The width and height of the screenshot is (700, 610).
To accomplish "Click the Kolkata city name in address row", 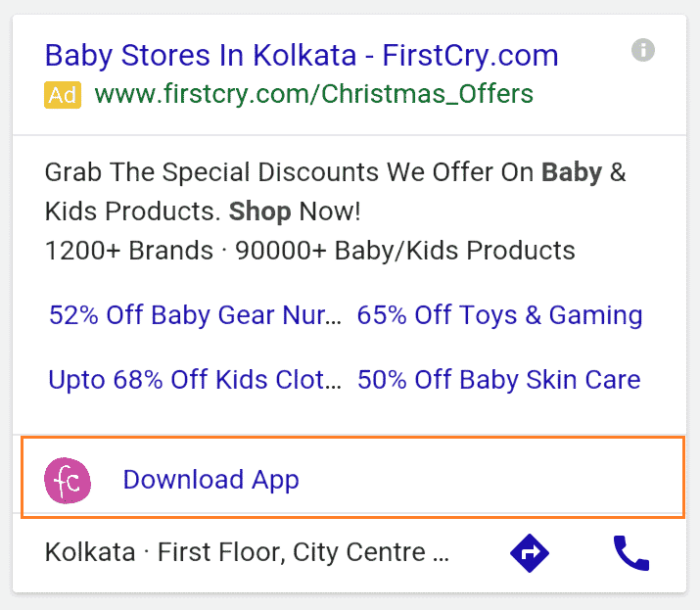I will pyautogui.click(x=90, y=552).
